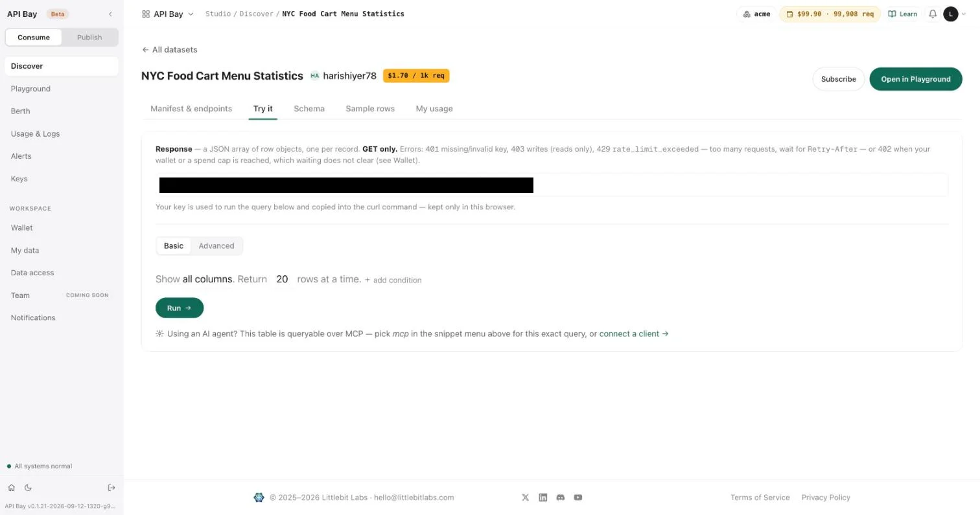View My usage tab
Screen dimensions: 980x515
pyautogui.click(x=434, y=109)
